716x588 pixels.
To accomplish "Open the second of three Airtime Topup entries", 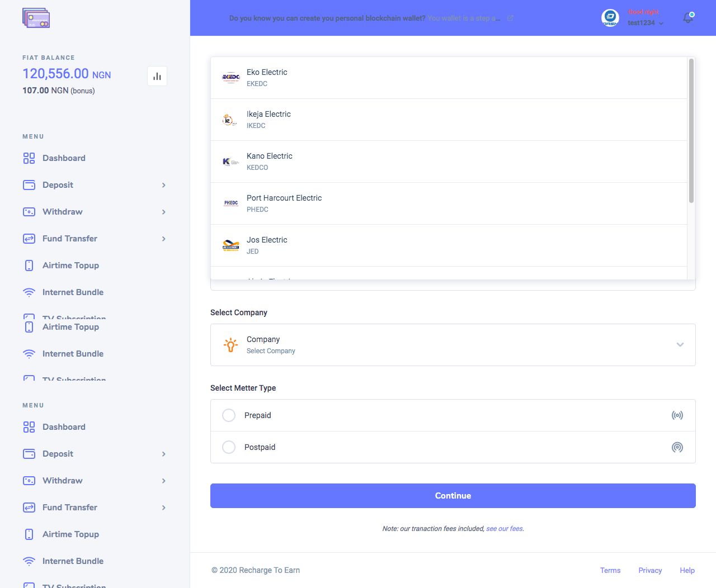I will pyautogui.click(x=70, y=327).
